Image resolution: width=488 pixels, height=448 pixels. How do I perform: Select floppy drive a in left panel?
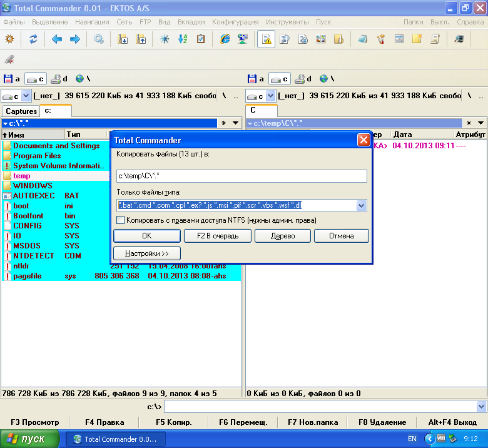[12, 79]
